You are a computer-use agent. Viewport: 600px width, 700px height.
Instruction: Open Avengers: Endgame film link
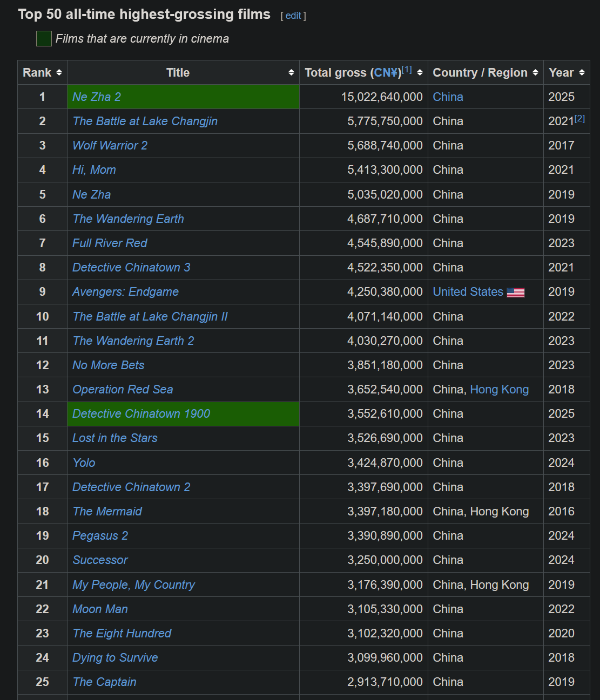tap(125, 292)
